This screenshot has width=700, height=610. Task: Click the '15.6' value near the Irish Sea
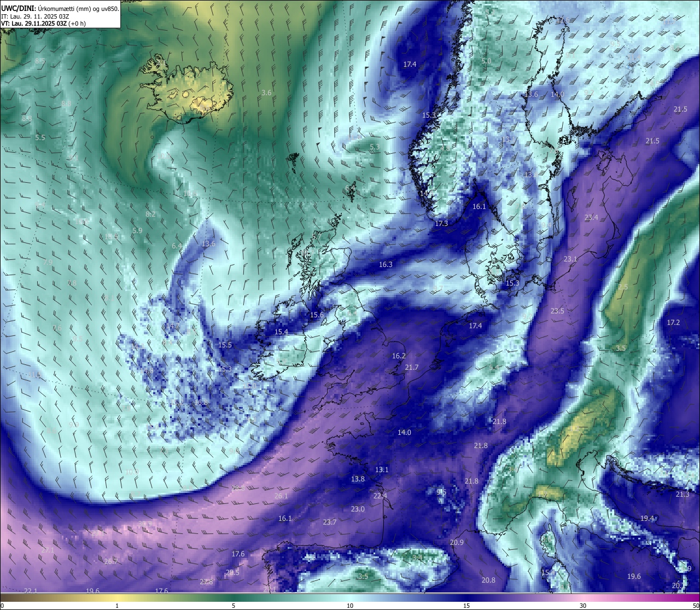[317, 315]
